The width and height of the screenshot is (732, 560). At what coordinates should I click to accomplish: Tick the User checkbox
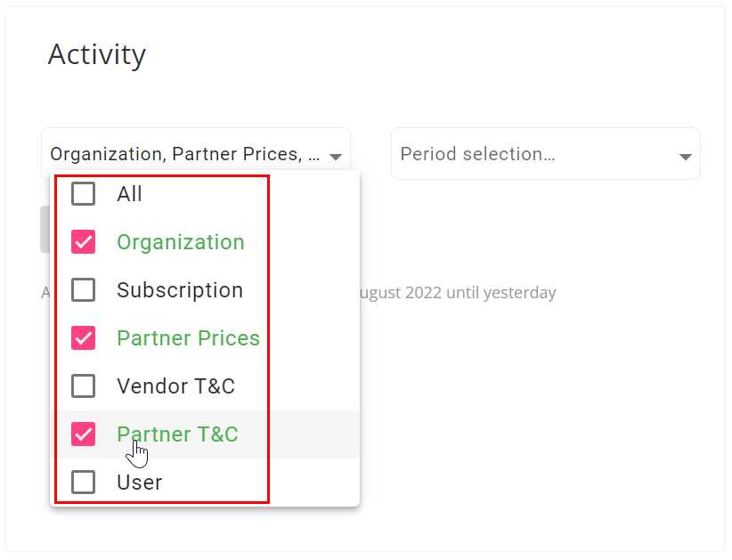click(x=83, y=482)
